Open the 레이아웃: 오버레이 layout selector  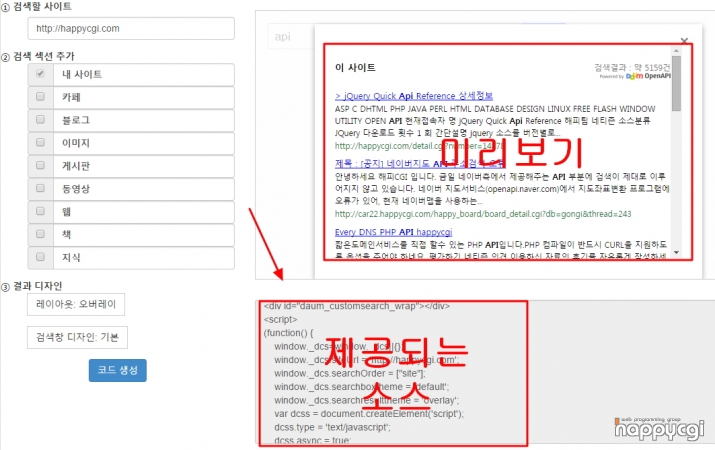point(76,304)
